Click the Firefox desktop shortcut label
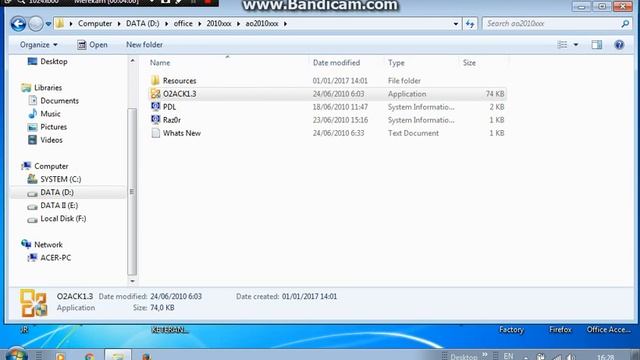 pos(560,329)
